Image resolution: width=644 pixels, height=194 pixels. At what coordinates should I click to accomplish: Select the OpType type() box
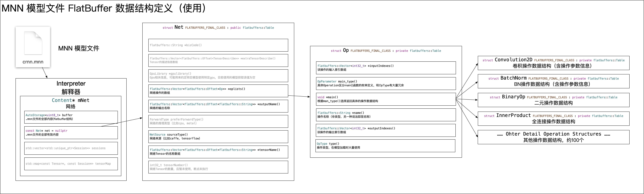point(385,146)
